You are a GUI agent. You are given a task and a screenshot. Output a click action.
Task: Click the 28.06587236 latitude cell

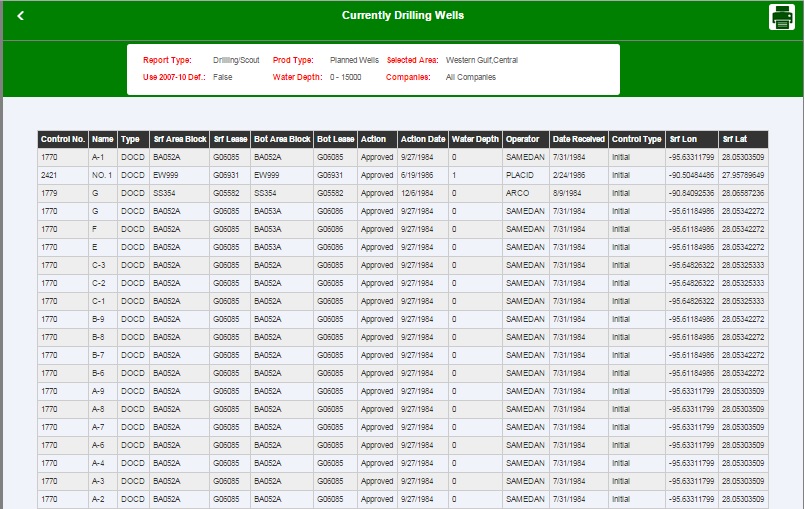click(x=743, y=193)
